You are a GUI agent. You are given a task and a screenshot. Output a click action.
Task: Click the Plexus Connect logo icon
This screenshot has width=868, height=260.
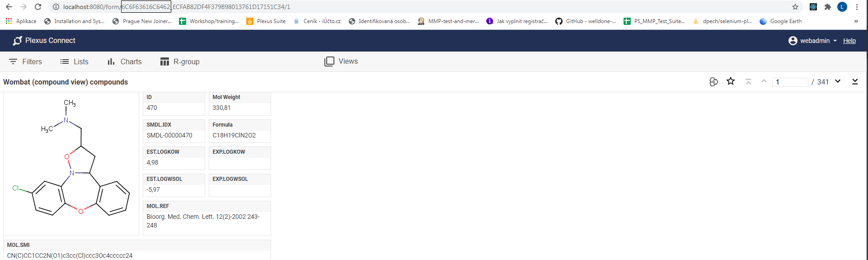17,41
